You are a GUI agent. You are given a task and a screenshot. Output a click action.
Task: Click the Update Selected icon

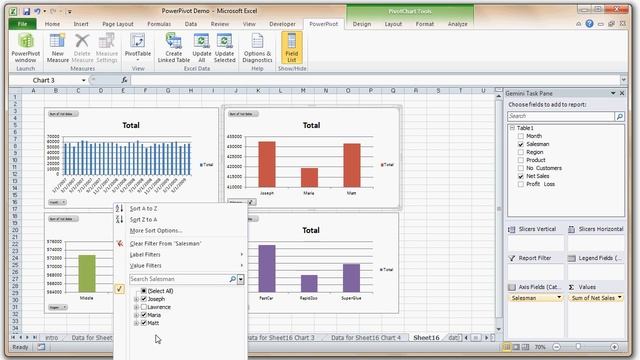[x=224, y=48]
